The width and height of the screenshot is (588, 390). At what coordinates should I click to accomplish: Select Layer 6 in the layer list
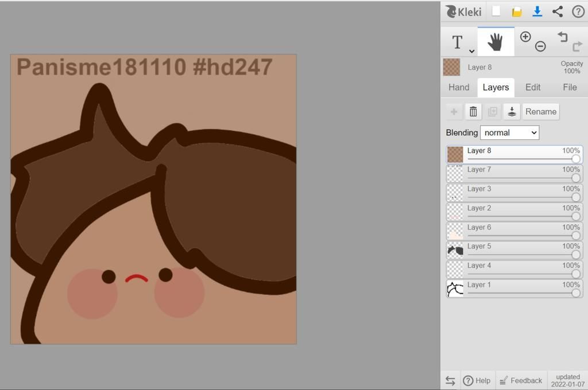(514, 231)
